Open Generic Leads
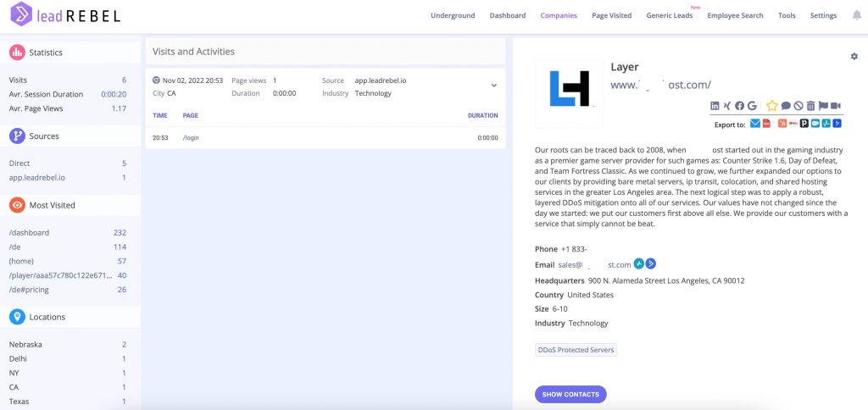Viewport: 868px width, 410px height. click(x=670, y=15)
